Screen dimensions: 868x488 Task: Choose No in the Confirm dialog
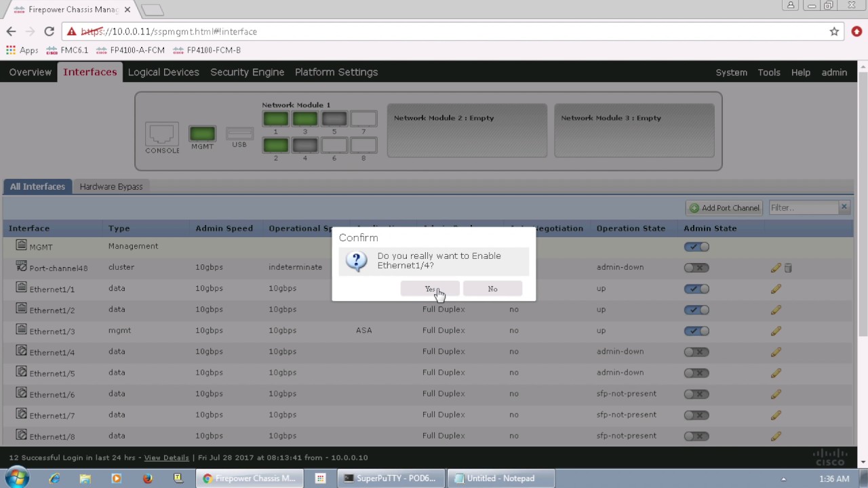point(492,289)
